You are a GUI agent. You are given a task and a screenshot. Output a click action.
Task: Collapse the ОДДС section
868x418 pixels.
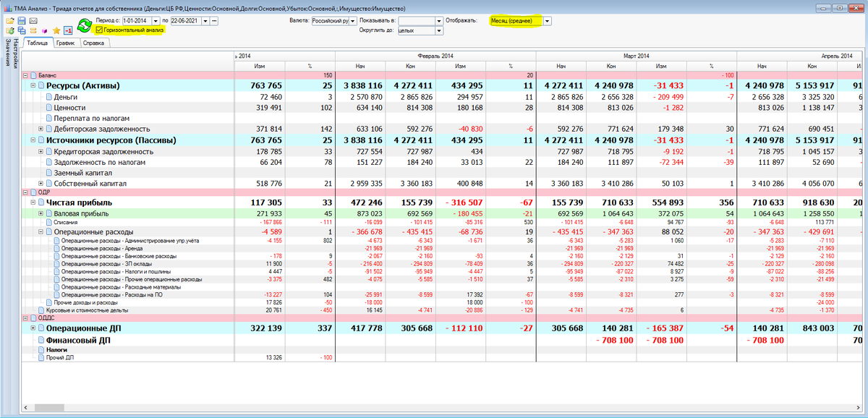[25, 317]
